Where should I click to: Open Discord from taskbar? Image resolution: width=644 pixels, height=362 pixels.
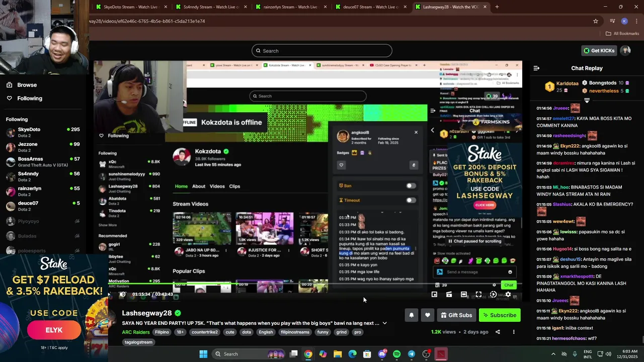[x=382, y=354]
